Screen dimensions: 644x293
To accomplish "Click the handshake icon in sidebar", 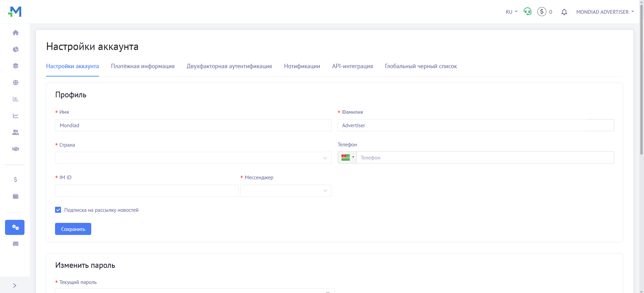I will coord(15,149).
